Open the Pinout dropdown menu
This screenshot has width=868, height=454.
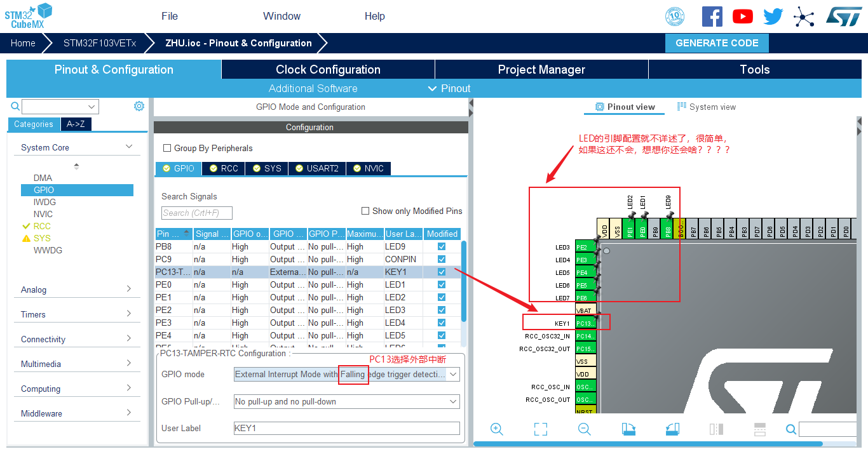449,88
